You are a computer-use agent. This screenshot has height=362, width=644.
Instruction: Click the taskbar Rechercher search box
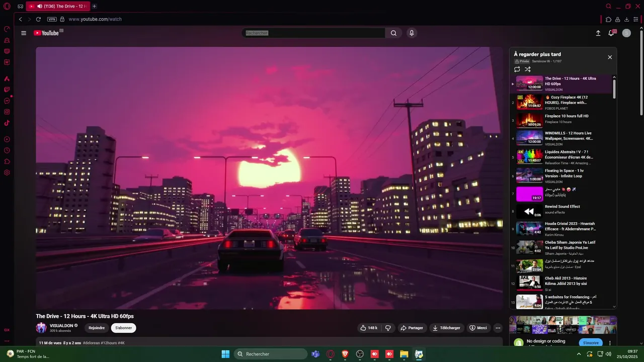point(271,354)
